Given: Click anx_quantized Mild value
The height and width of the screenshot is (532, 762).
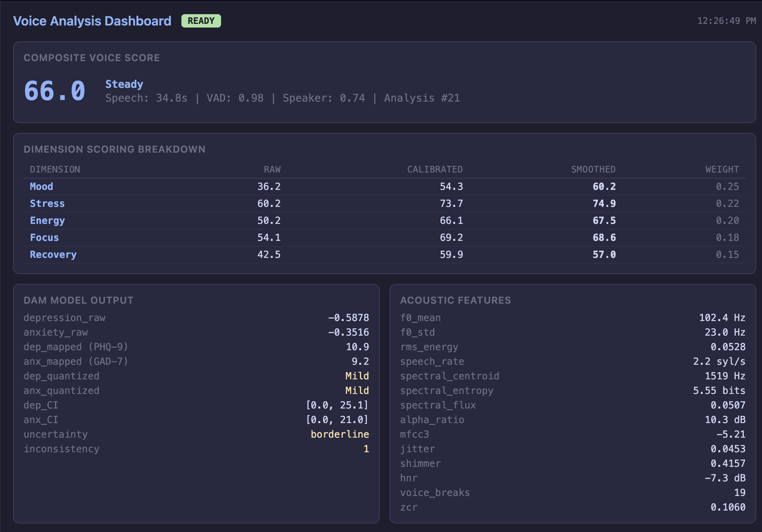Looking at the screenshot, I should coord(357,391).
